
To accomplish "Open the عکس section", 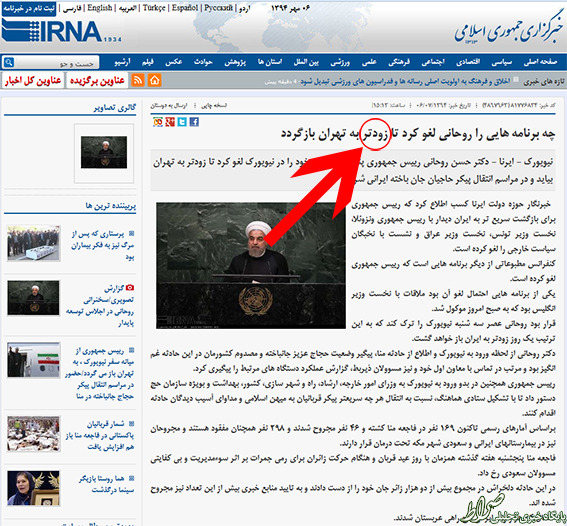I will (174, 62).
